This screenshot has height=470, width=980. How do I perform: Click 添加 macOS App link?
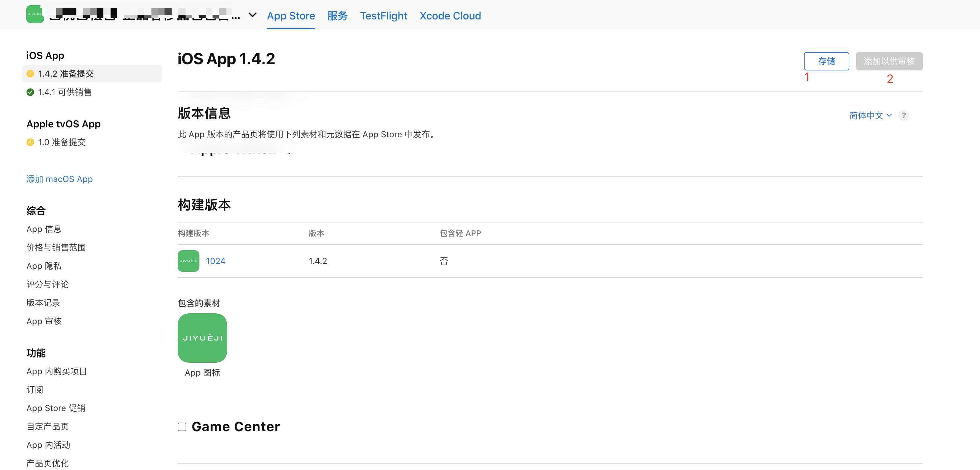tap(59, 179)
